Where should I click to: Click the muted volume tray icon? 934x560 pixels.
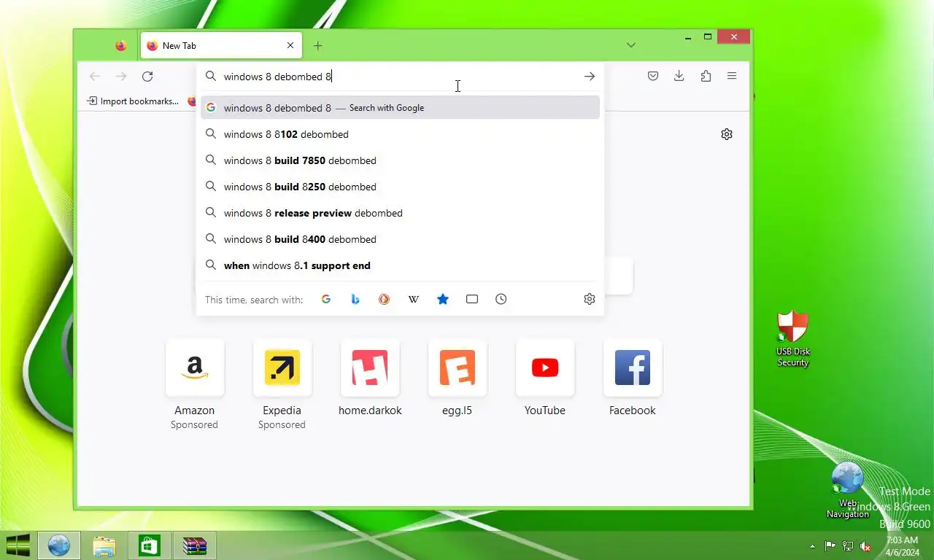865,546
